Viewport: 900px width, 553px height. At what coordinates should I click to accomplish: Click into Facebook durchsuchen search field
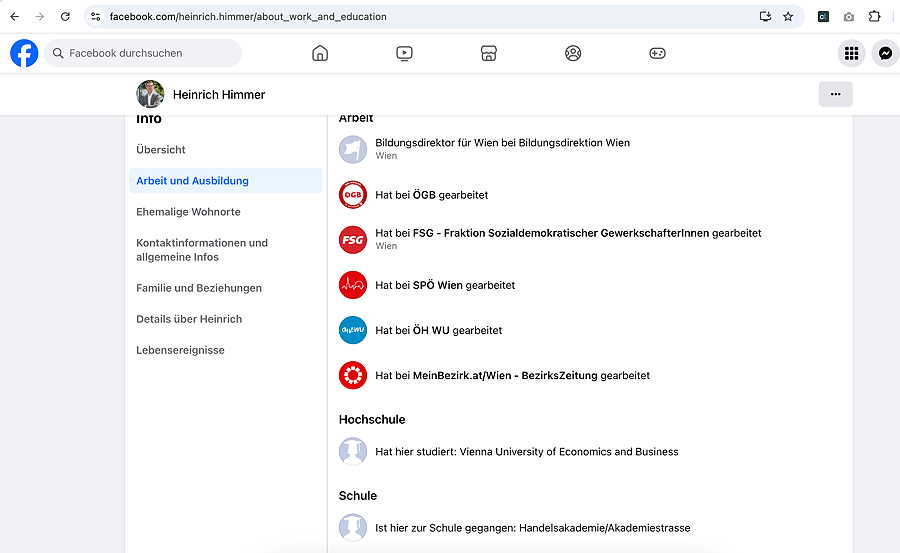143,53
